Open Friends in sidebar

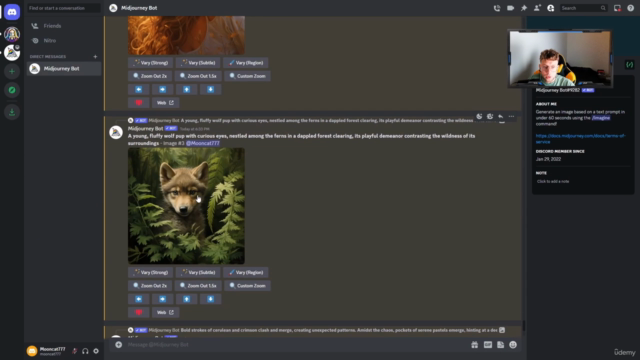tap(64, 26)
